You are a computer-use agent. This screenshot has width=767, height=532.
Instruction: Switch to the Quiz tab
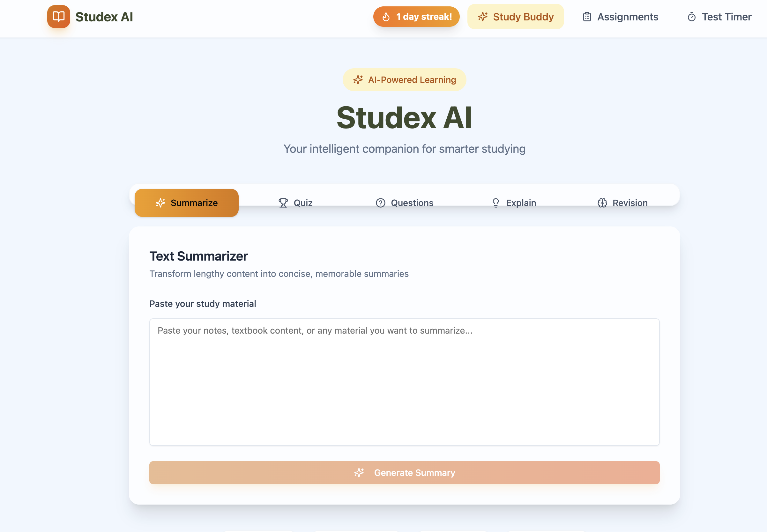295,203
